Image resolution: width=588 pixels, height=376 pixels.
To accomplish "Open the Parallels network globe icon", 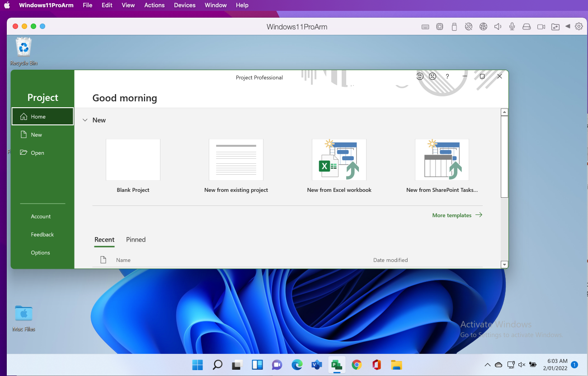I will click(483, 27).
